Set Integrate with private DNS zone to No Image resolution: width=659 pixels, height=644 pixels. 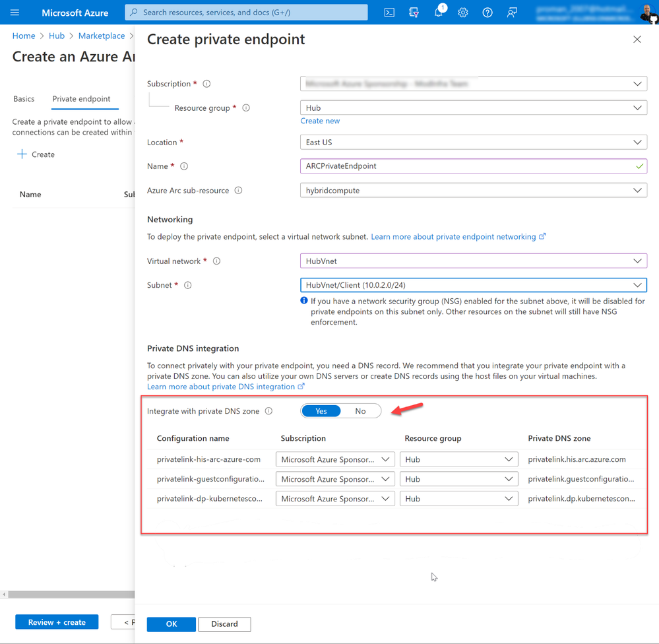(360, 411)
